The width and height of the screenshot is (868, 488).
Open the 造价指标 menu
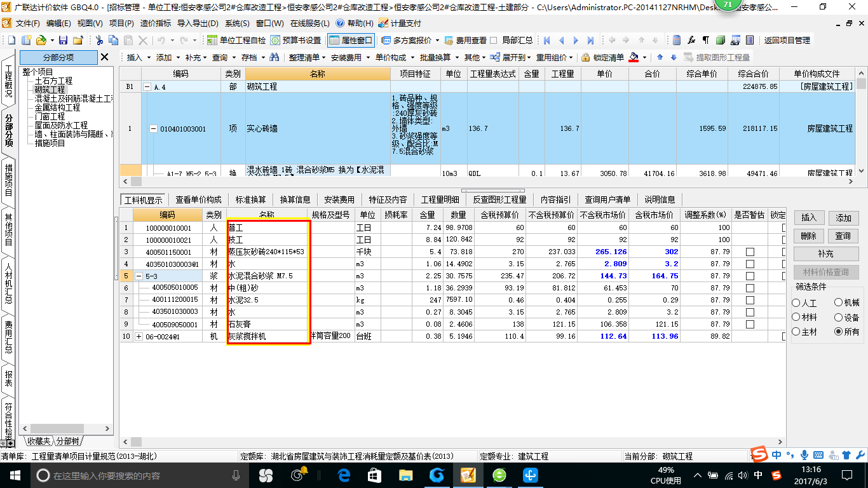pyautogui.click(x=155, y=24)
